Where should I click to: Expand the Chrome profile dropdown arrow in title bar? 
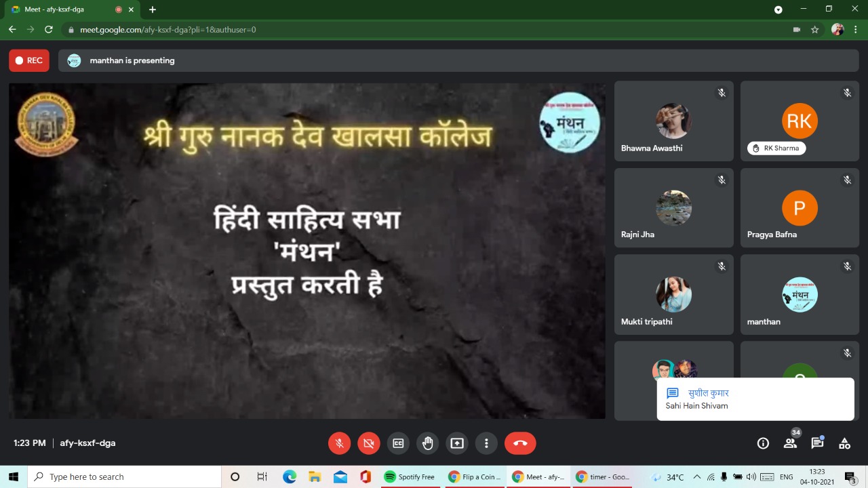click(x=778, y=9)
